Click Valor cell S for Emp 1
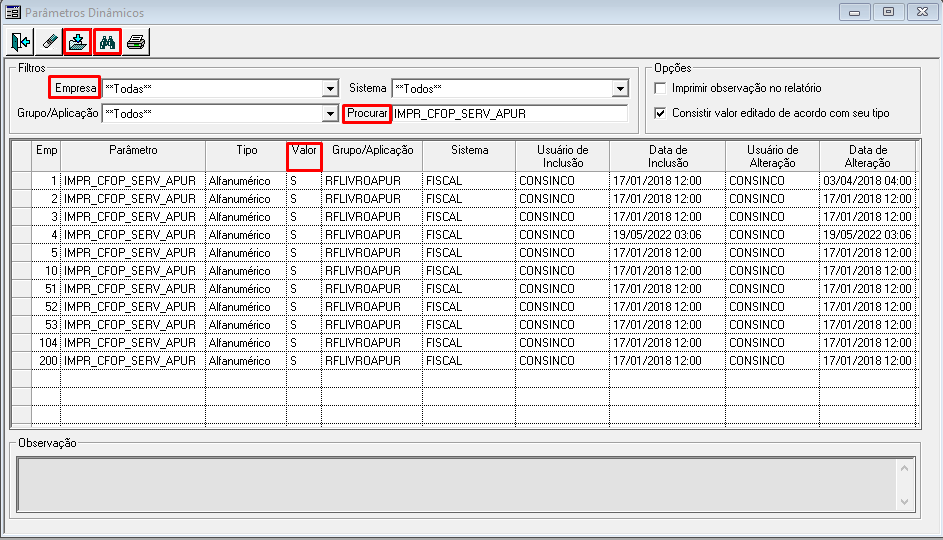This screenshot has width=943, height=540. click(304, 181)
